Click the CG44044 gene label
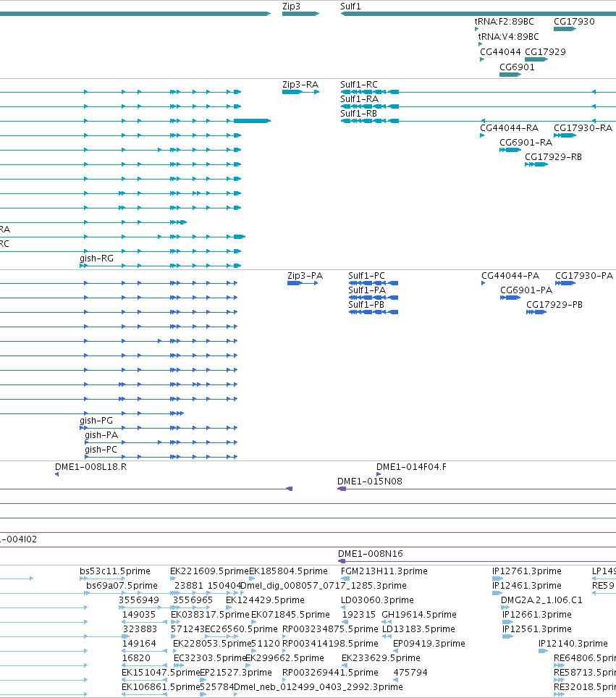Screen dimensions: 616x698 (500, 51)
